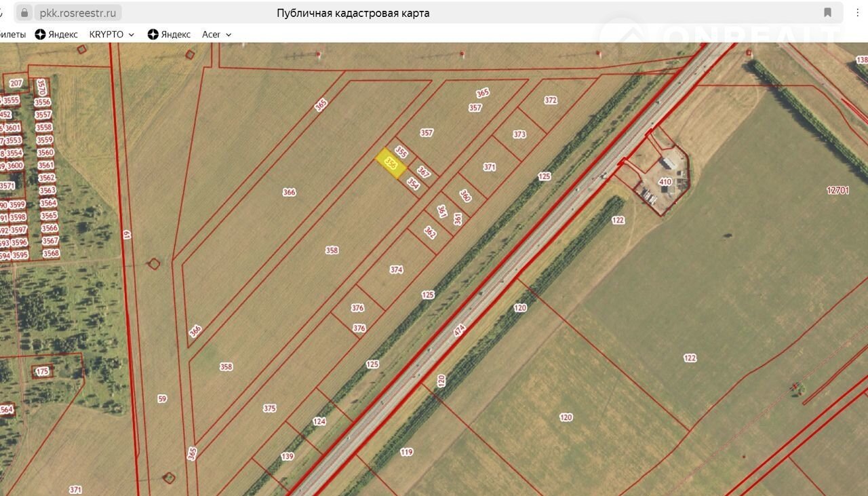Click parcel label 375 on the map
Image resolution: width=868 pixels, height=496 pixels.
[x=270, y=408]
